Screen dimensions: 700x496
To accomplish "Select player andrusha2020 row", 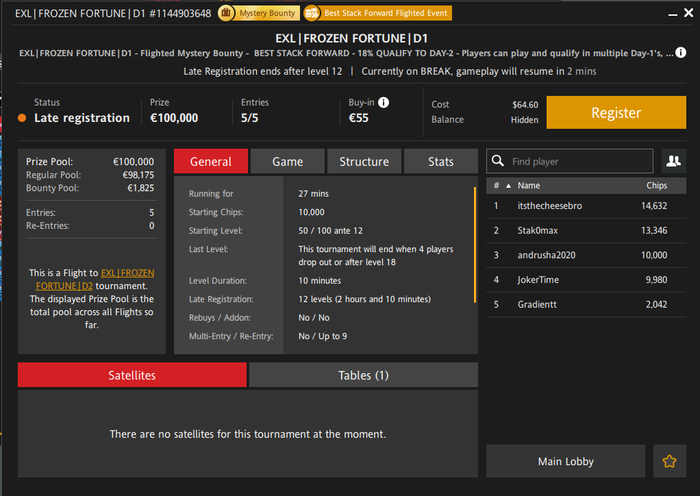I will tap(586, 255).
